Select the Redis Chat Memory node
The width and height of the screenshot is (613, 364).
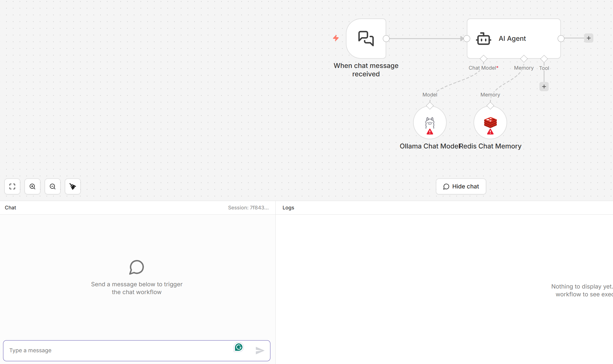[x=490, y=123]
